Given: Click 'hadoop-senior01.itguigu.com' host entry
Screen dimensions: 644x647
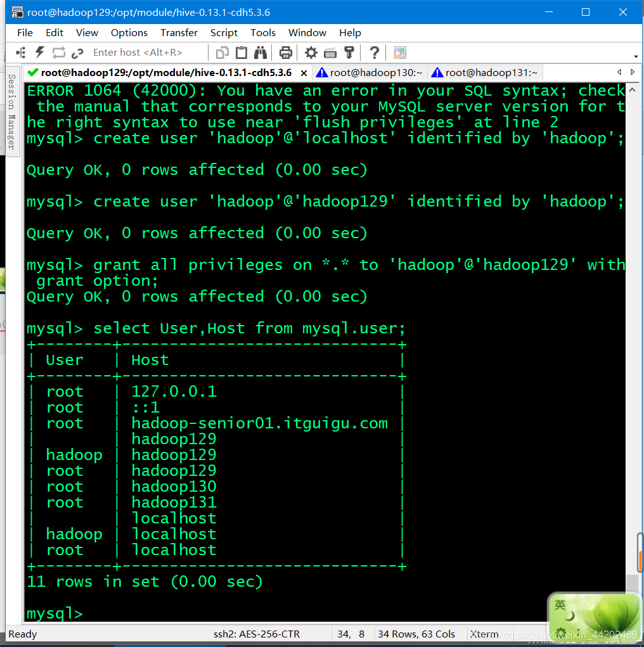Looking at the screenshot, I should point(260,423).
